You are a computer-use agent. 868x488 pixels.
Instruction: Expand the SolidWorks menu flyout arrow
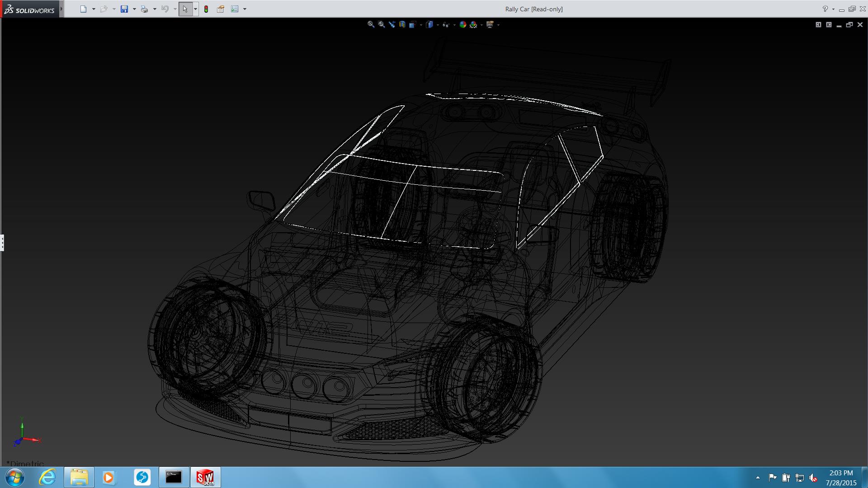point(61,9)
